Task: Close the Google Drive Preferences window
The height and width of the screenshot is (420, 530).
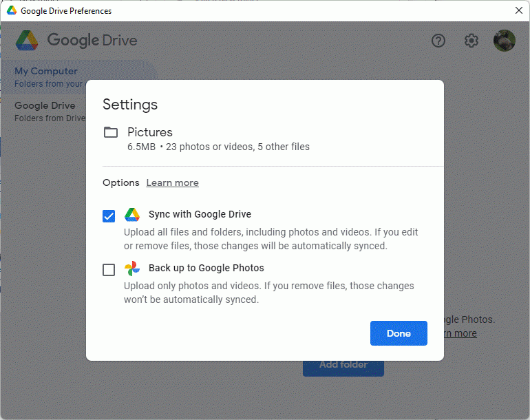Action: click(519, 10)
